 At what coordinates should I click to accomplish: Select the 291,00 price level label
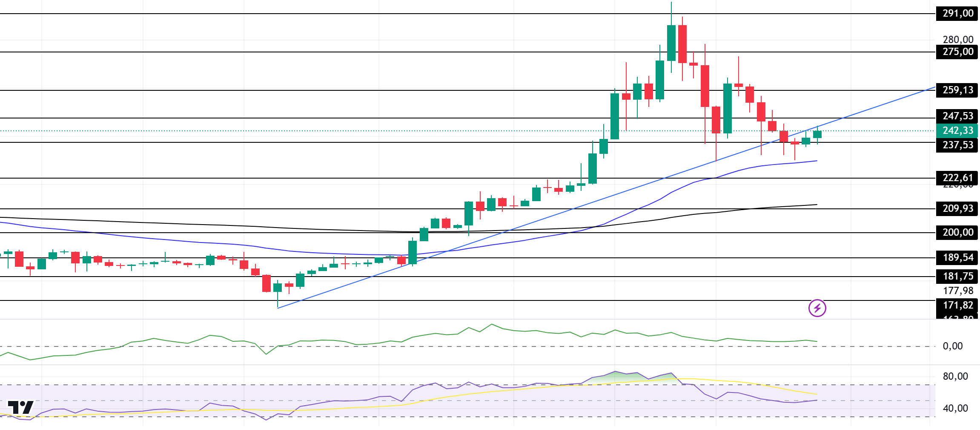point(957,13)
